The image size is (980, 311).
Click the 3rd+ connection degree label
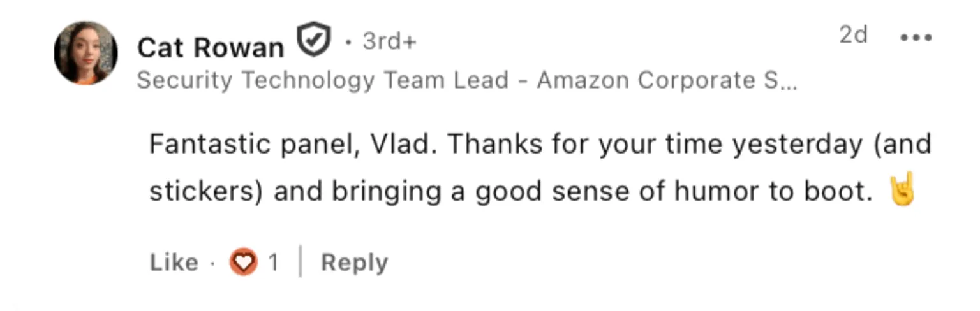point(389,42)
